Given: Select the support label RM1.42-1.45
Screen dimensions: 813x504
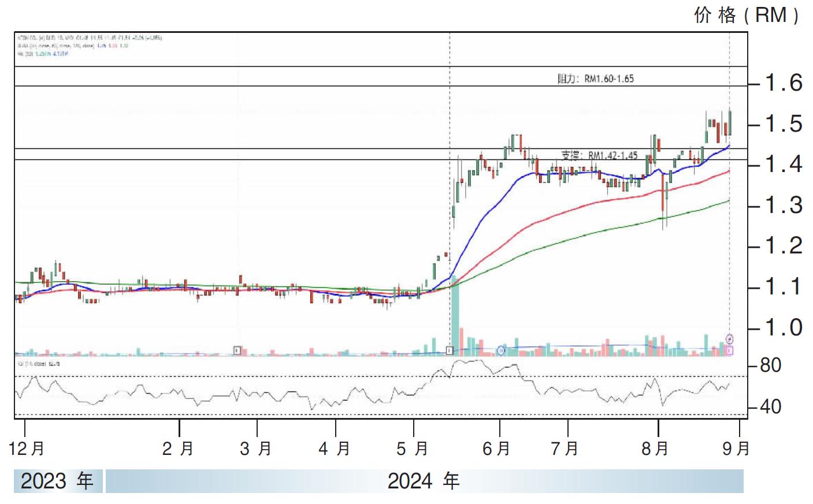Looking at the screenshot, I should point(600,155).
